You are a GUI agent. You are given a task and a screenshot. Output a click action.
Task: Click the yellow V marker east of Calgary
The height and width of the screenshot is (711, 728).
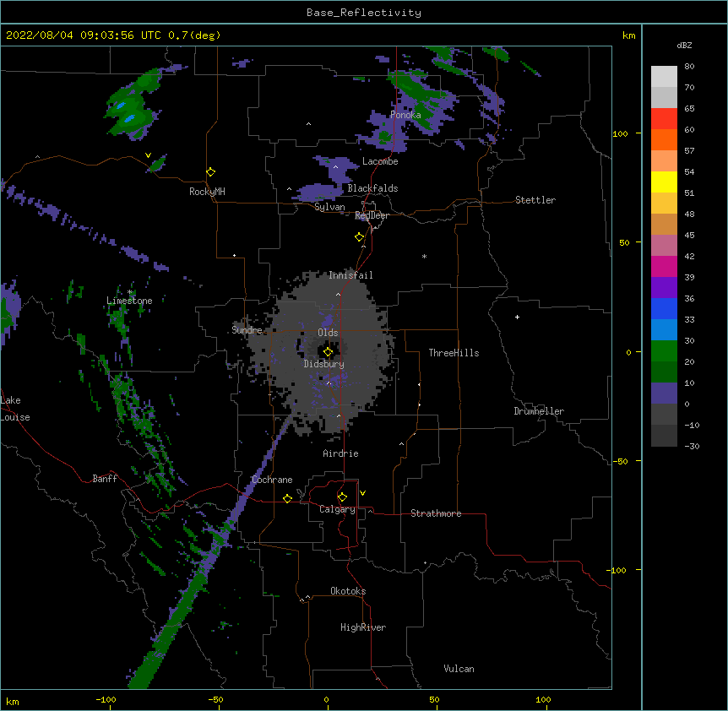coord(362,493)
